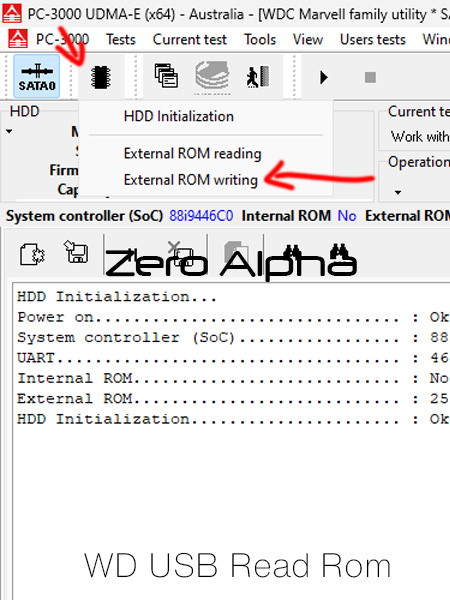Click the 'UART' log line
Image resolution: width=450 pixels, height=600 pixels.
click(x=233, y=358)
